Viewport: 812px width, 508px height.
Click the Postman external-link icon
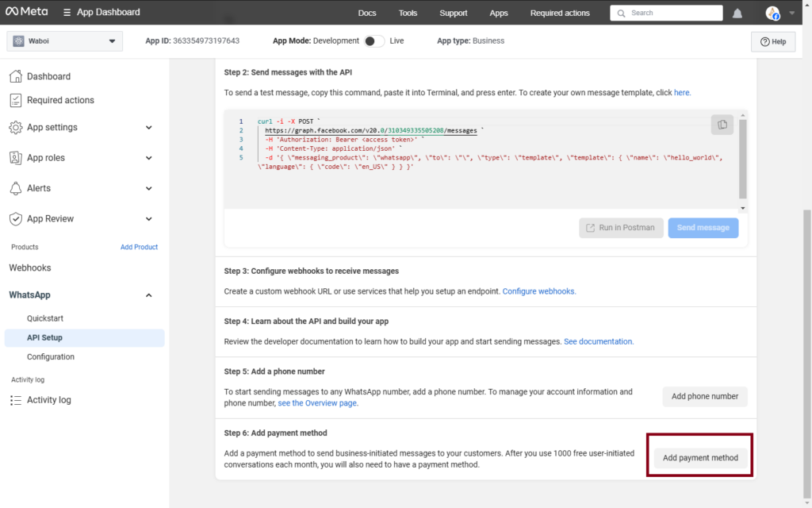pos(590,228)
